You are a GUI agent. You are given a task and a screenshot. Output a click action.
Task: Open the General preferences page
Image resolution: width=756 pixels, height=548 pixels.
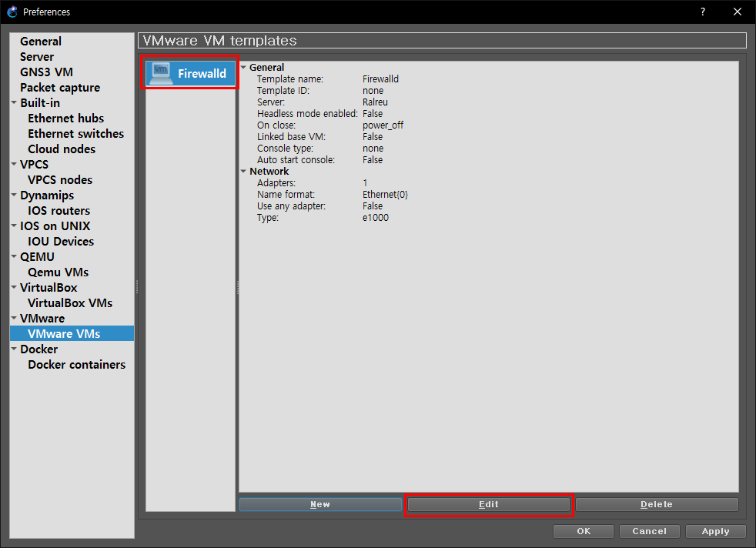click(41, 42)
